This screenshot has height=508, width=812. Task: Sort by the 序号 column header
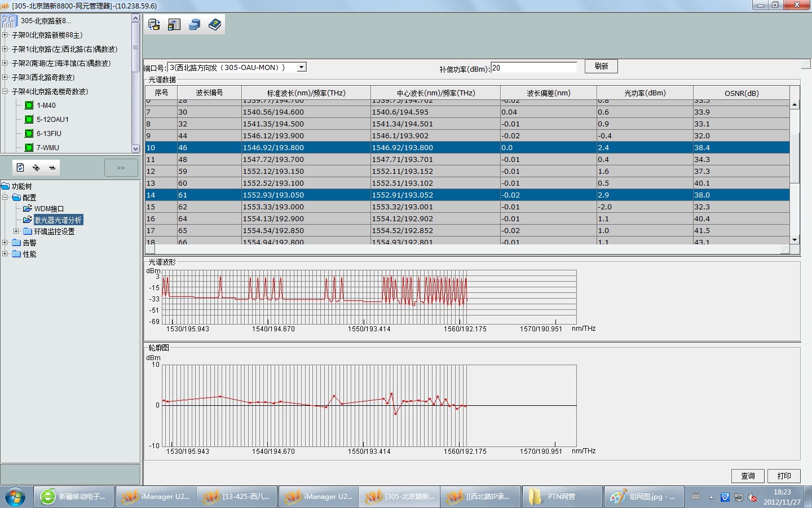(161, 93)
